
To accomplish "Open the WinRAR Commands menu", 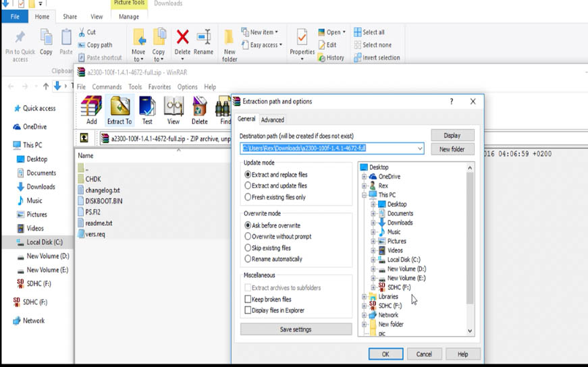I will point(107,87).
